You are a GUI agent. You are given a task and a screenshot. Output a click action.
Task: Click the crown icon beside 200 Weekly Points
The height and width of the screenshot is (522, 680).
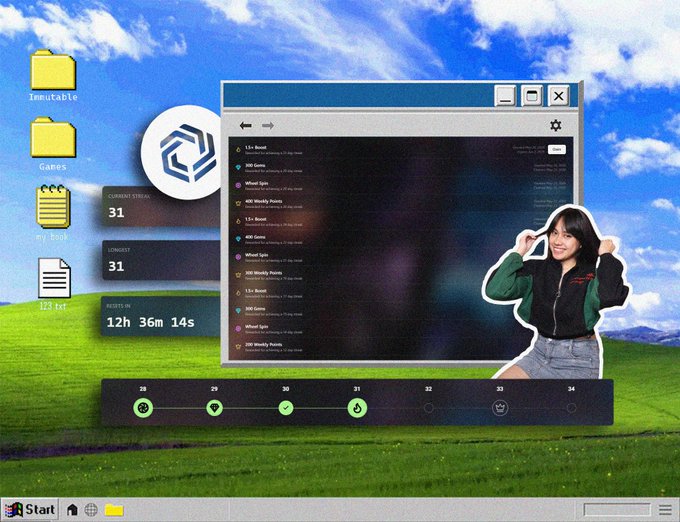[x=238, y=346]
